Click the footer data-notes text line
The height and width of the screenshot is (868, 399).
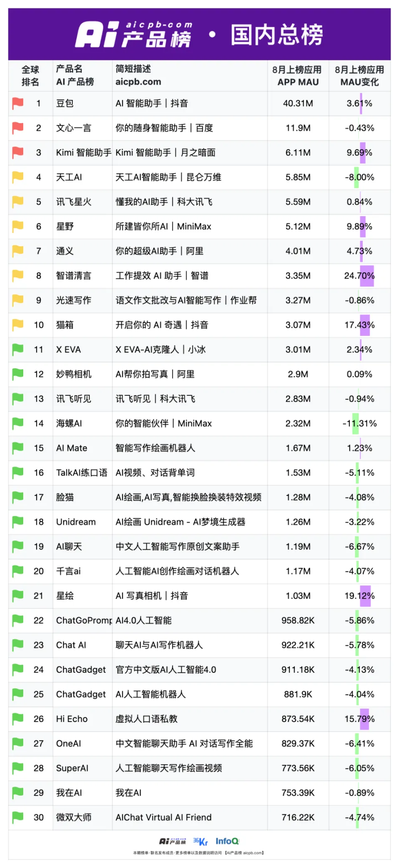[x=198, y=853]
